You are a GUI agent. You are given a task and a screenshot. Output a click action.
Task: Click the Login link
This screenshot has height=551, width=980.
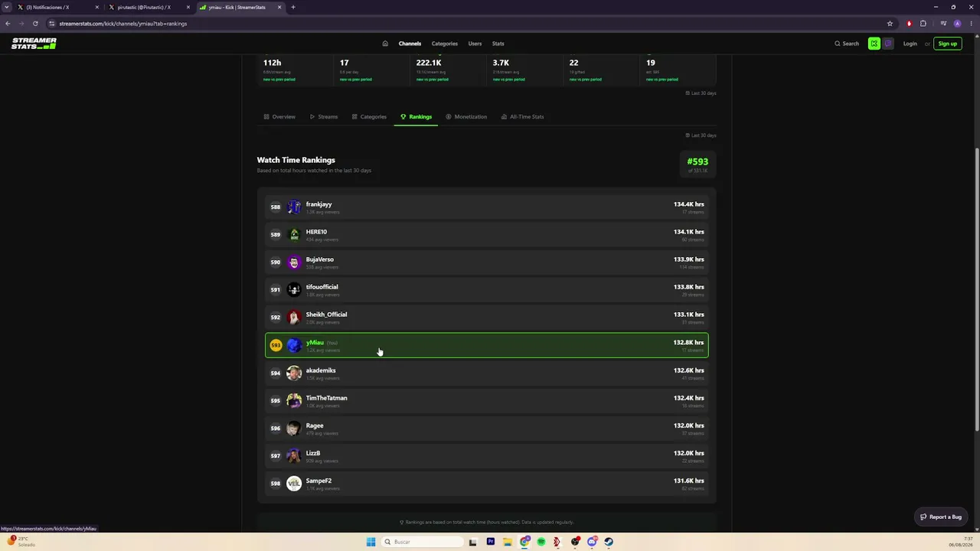tap(910, 44)
